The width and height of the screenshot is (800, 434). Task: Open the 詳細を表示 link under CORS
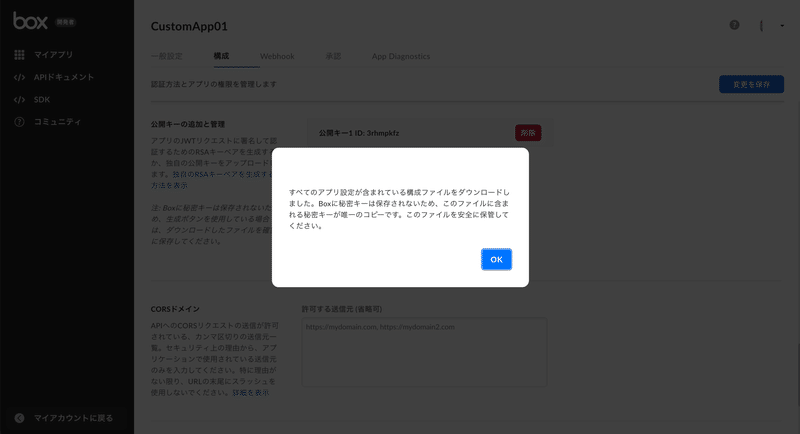(x=251, y=393)
